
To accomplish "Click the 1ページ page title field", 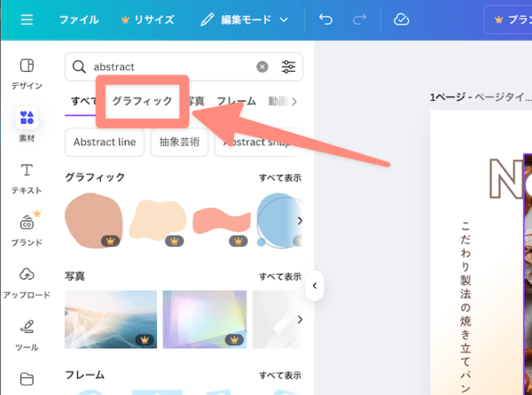I will coord(480,97).
